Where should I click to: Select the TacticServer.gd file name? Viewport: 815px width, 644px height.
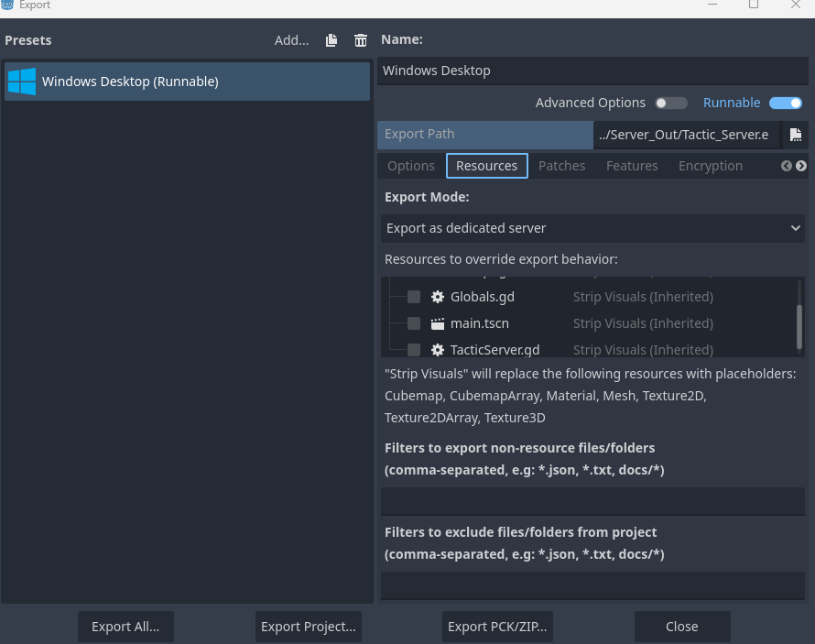pos(494,350)
